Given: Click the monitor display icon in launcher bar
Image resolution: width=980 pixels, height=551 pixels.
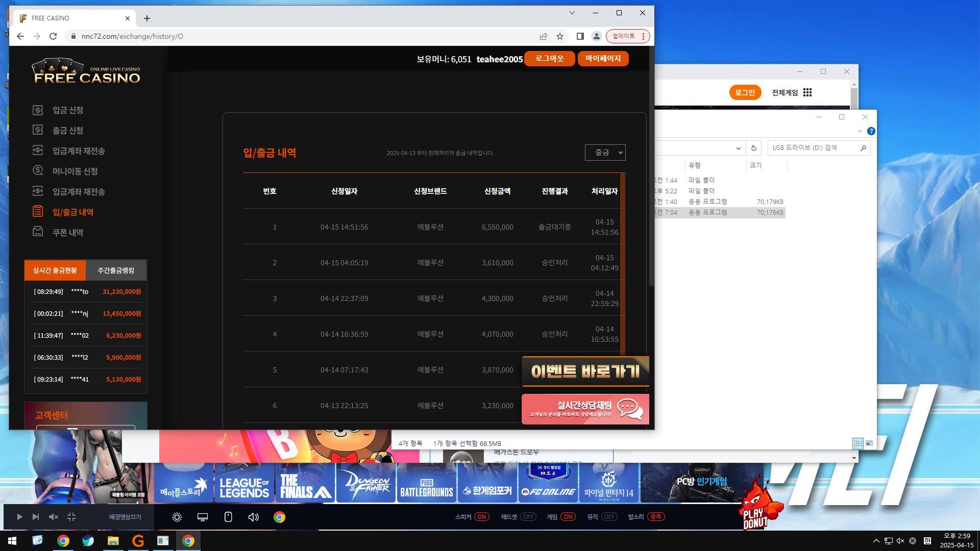Looking at the screenshot, I should (203, 517).
